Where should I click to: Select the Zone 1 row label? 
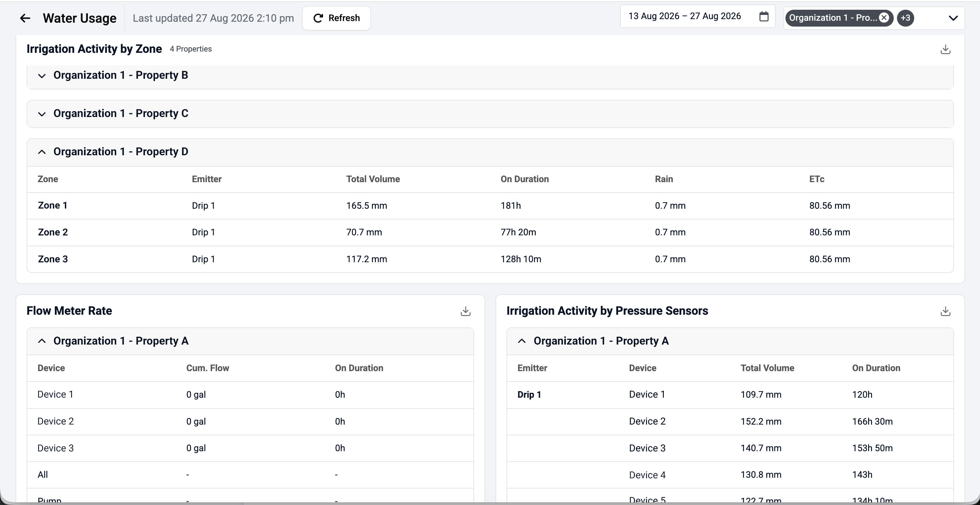pos(53,206)
